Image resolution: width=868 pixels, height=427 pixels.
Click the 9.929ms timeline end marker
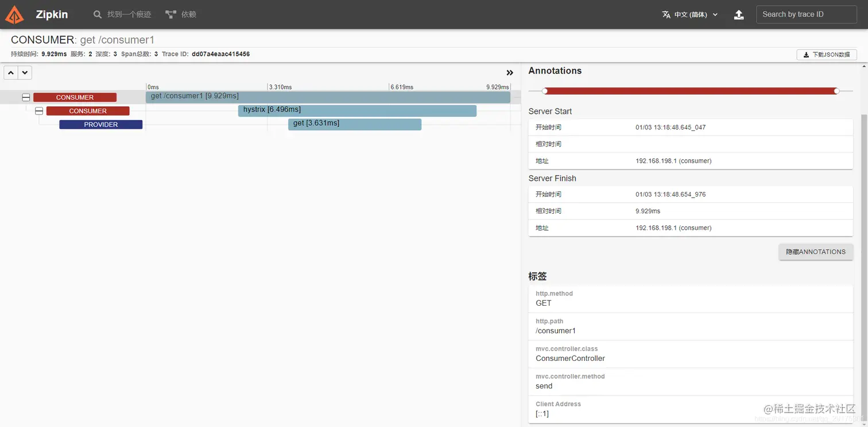498,87
